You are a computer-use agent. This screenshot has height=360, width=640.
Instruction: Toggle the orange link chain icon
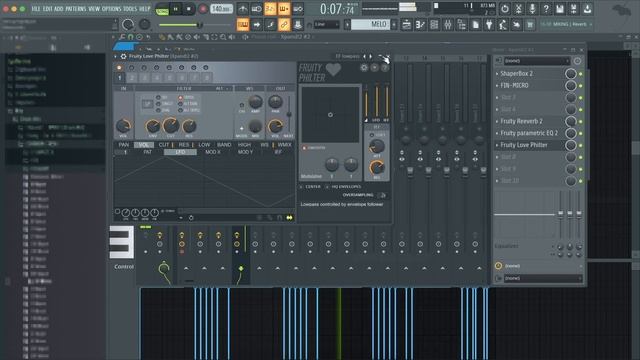click(284, 25)
